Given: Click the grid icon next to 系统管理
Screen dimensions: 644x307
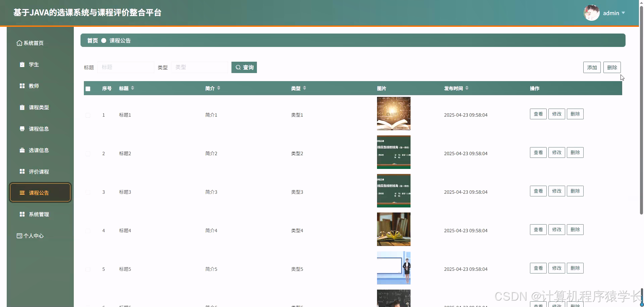Looking at the screenshot, I should click(22, 214).
